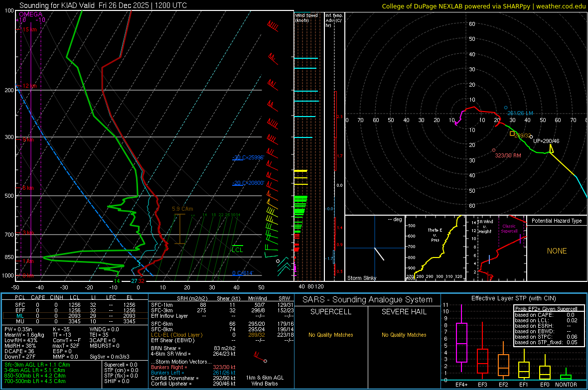This screenshot has width=588, height=390.
Task: Click the -20 C=20800' level label
Action: (248, 183)
